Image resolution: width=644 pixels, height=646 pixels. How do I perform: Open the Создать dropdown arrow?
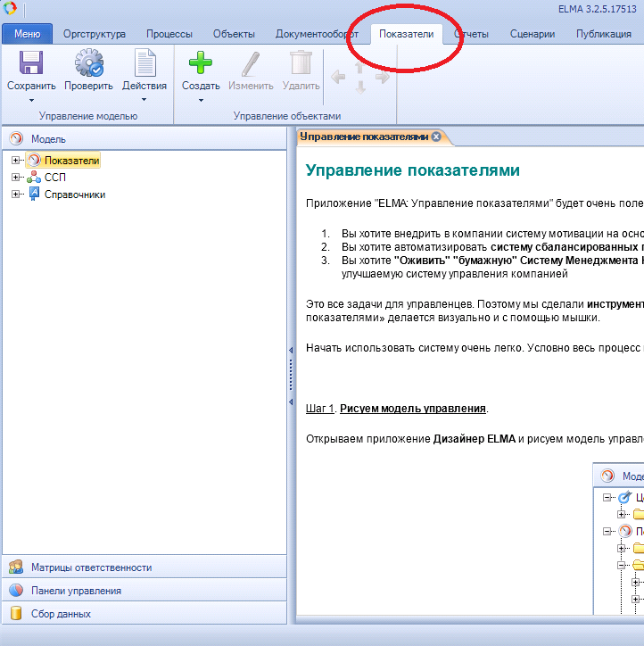[201, 100]
